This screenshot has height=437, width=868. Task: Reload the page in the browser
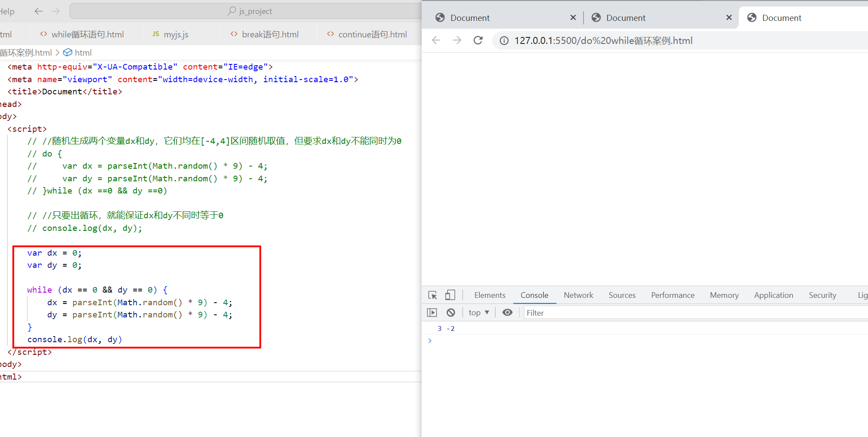point(478,40)
